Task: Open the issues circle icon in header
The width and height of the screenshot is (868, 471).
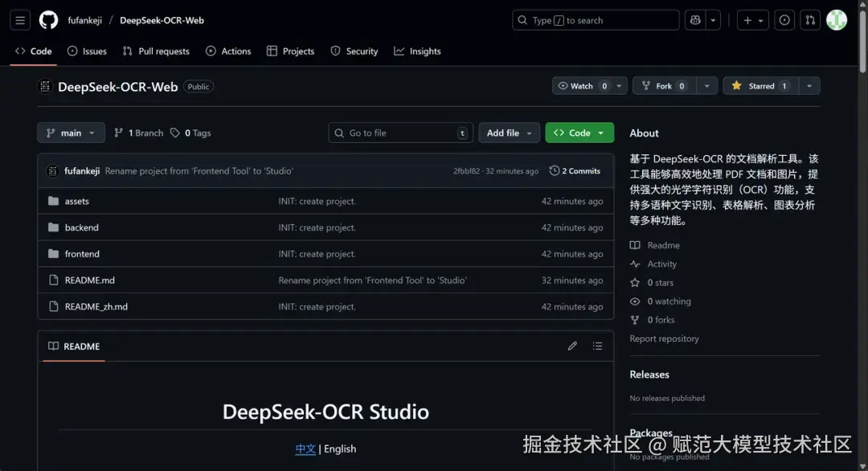Action: 784,20
